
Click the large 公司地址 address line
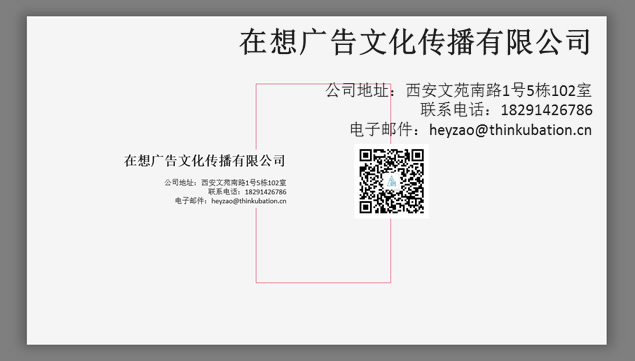459,90
